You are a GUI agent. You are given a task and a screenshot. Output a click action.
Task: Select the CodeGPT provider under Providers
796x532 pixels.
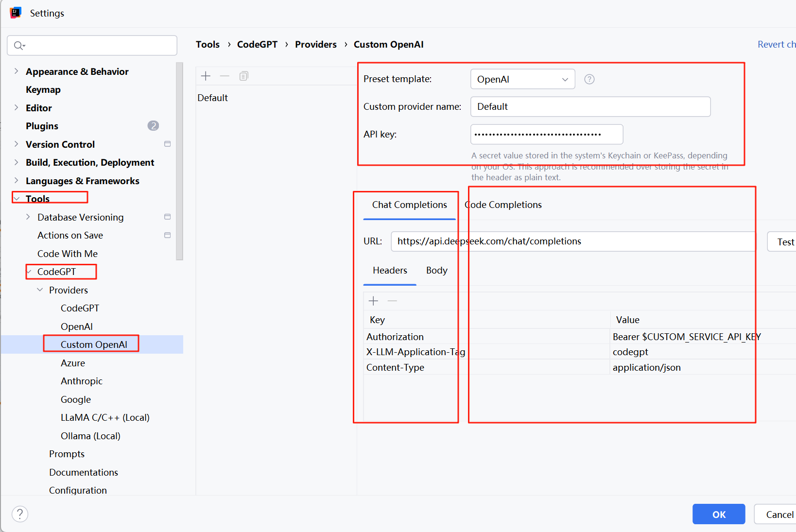pyautogui.click(x=80, y=308)
